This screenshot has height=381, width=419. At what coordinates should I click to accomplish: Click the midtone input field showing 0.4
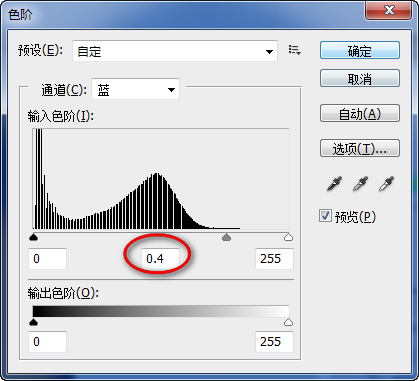click(160, 258)
